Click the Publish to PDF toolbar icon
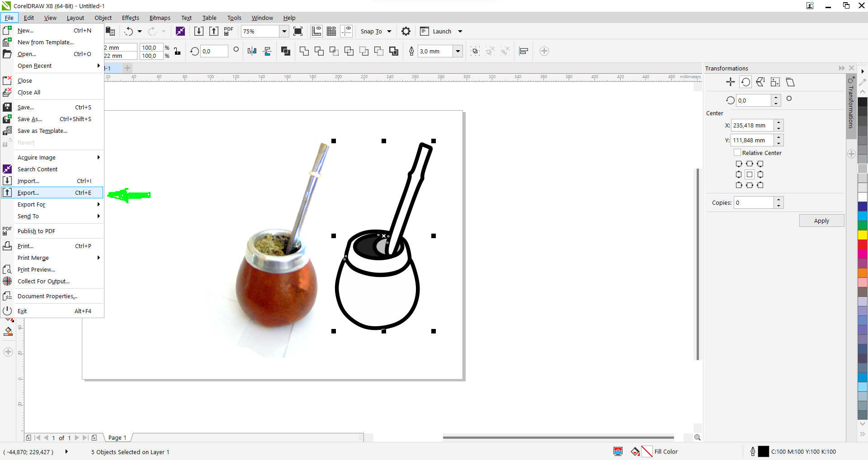 [x=229, y=31]
